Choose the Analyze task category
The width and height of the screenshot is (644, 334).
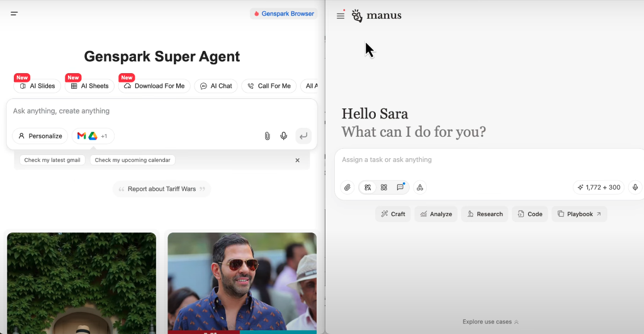[x=436, y=214]
